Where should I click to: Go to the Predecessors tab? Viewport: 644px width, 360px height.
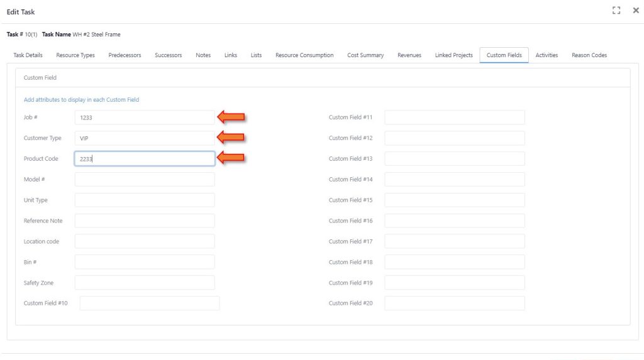tap(125, 55)
